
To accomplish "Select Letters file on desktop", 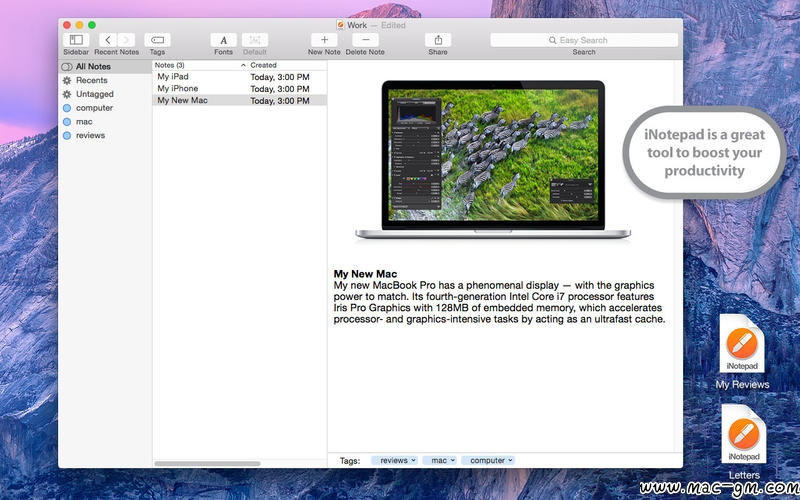I will (x=744, y=442).
